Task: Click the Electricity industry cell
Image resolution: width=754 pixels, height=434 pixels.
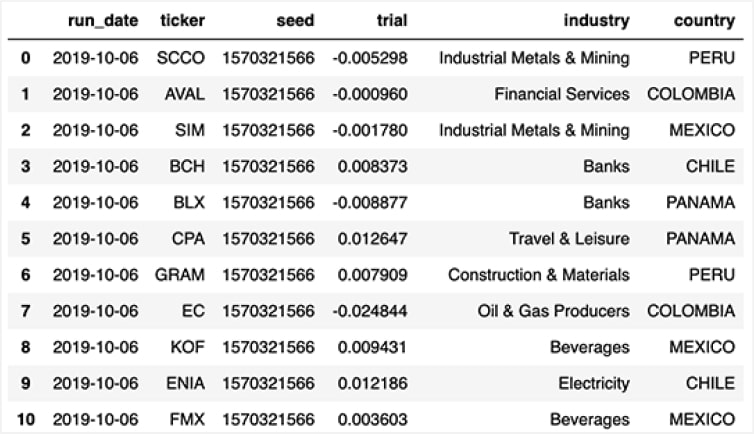Action: [x=594, y=382]
